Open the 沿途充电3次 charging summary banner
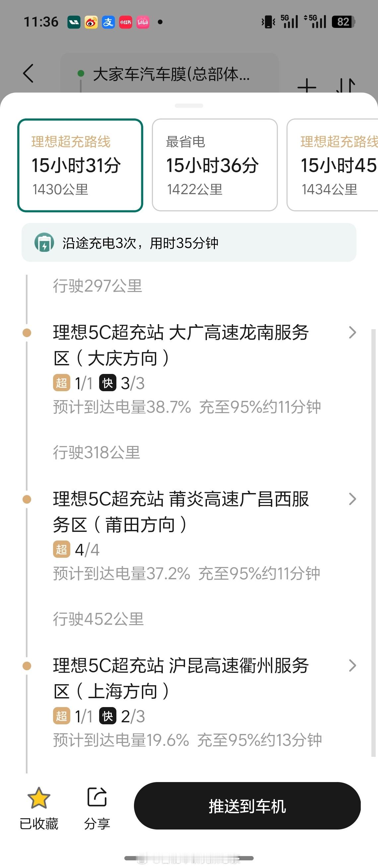 point(189,243)
